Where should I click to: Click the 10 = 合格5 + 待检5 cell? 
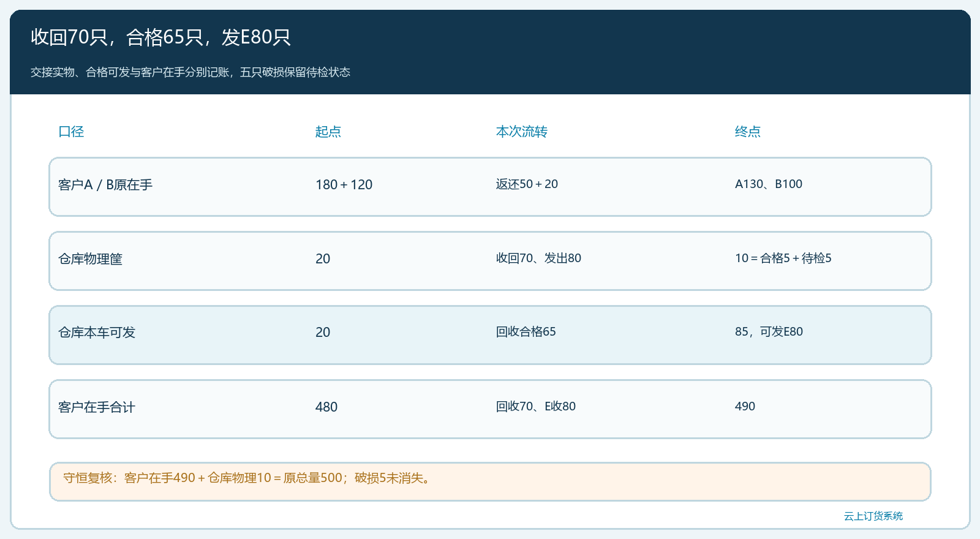[783, 258]
